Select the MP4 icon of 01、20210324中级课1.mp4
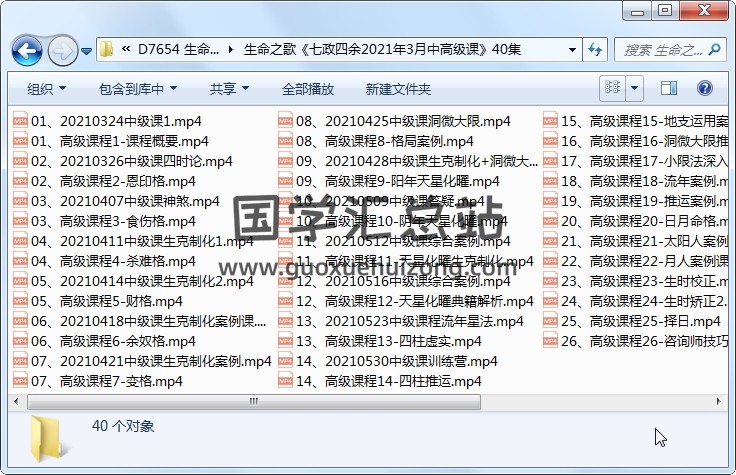Viewport: 736px width, 475px height. (x=20, y=121)
